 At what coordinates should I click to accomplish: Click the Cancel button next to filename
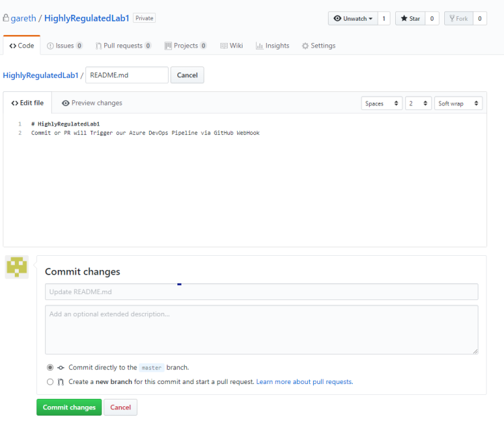[x=187, y=75]
